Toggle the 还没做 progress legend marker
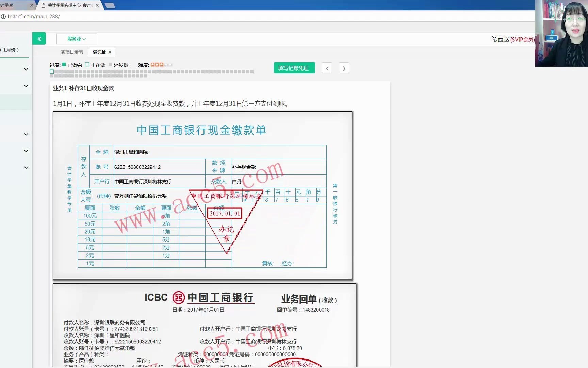The width and height of the screenshot is (588, 368). 111,64
